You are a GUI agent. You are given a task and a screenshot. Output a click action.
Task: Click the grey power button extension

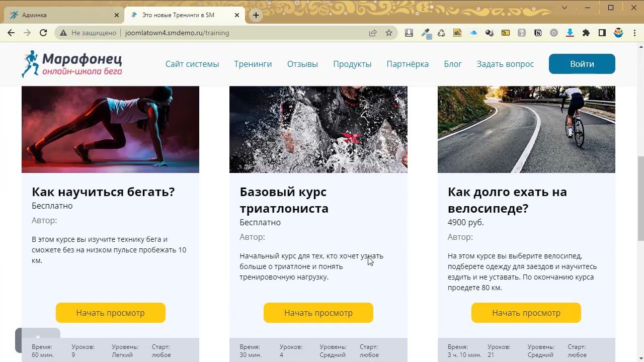(x=554, y=33)
